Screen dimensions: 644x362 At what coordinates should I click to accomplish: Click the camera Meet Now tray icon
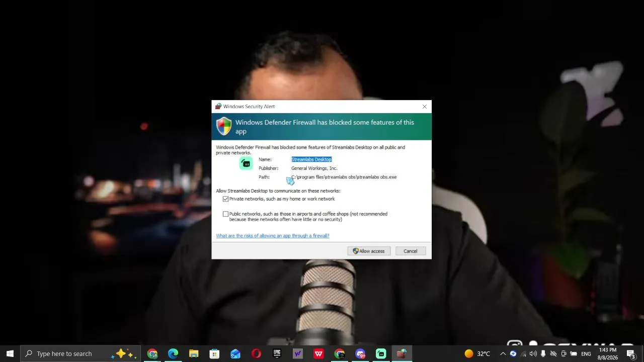tap(563, 353)
